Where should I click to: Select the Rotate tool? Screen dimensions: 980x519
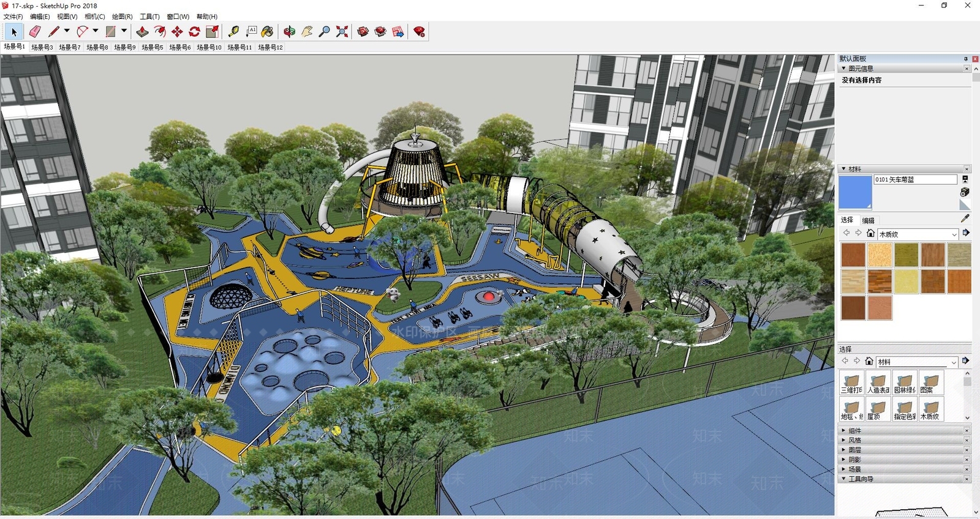click(x=195, y=32)
